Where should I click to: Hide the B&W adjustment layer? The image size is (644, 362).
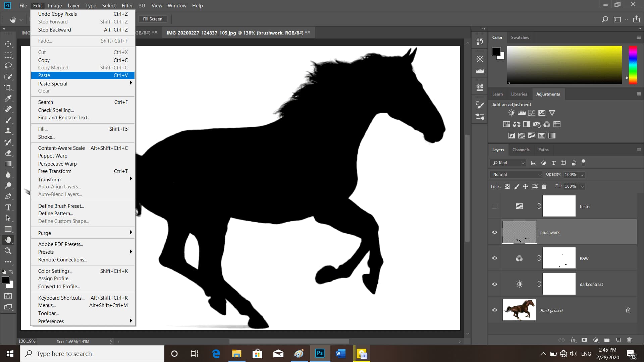tap(494, 258)
